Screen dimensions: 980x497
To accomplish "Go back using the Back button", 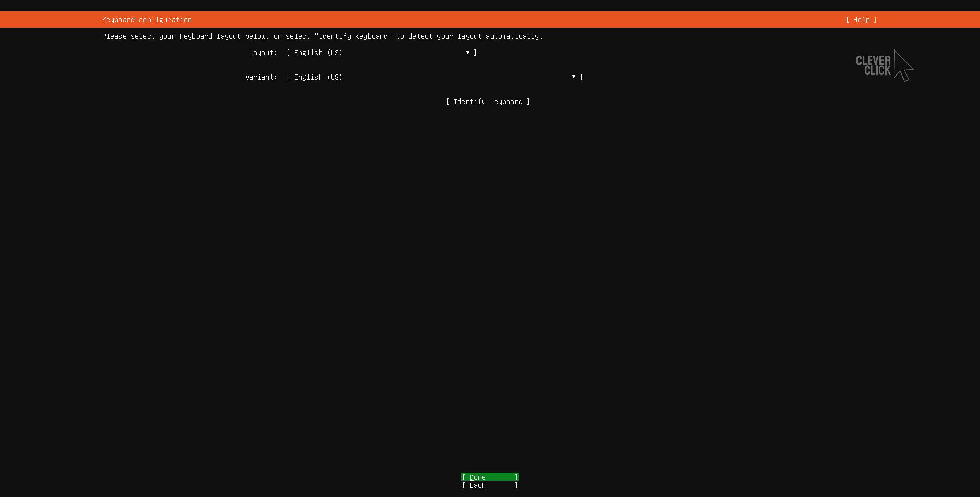I will (x=489, y=485).
